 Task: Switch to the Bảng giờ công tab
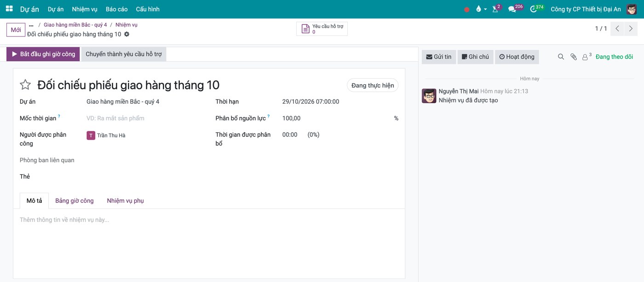coord(75,200)
